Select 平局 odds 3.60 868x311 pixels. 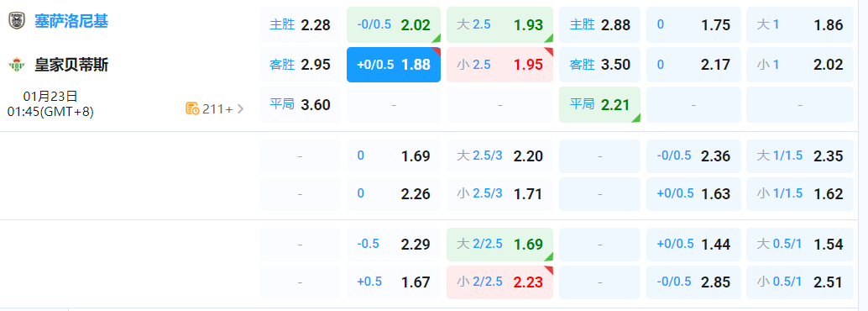pyautogui.click(x=300, y=104)
